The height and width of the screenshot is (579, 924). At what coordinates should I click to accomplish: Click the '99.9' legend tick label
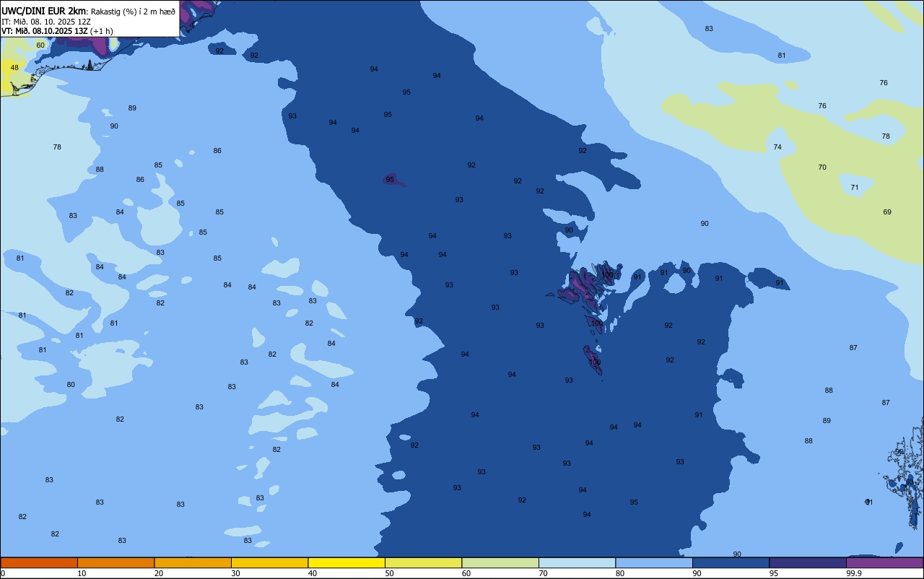(x=854, y=573)
